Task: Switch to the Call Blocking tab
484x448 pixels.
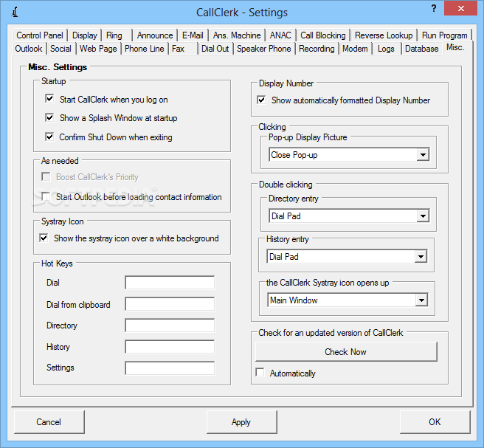Action: click(323, 35)
